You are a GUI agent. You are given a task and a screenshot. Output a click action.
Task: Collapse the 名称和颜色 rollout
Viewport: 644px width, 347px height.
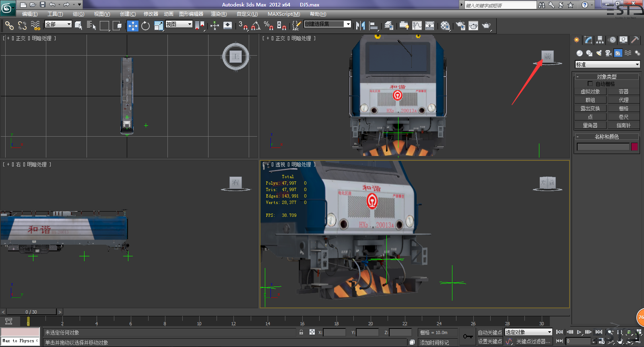[607, 137]
